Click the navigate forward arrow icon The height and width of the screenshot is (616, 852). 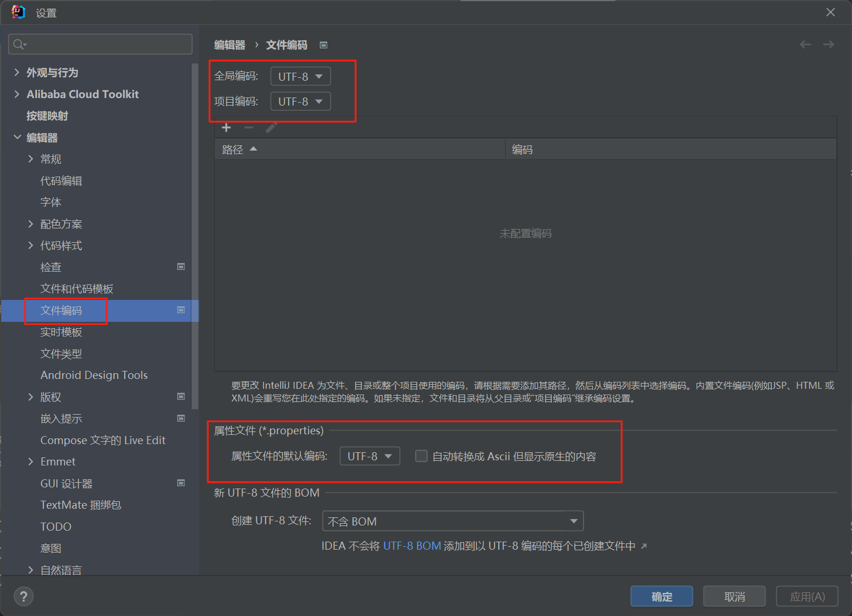click(828, 44)
